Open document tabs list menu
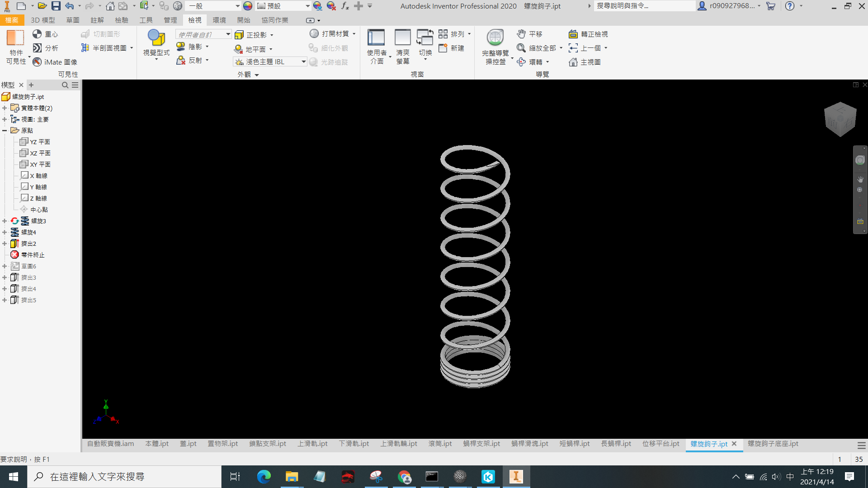868x488 pixels. pyautogui.click(x=862, y=445)
